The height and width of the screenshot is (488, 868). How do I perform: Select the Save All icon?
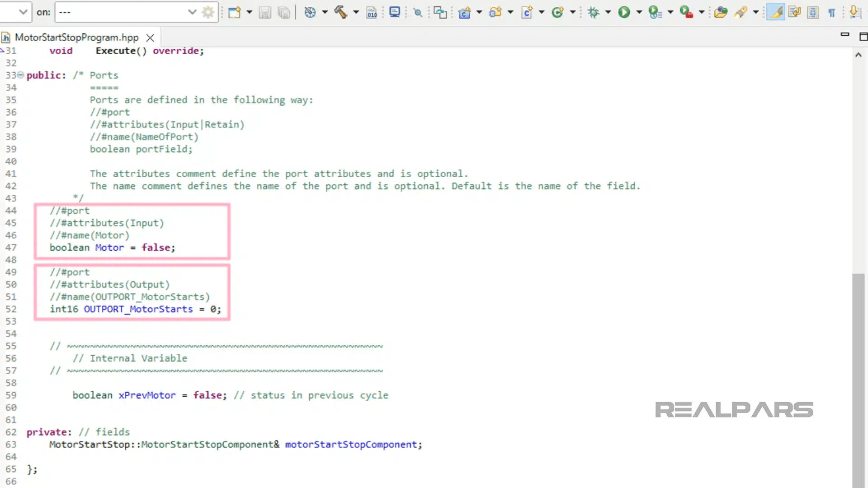point(283,12)
